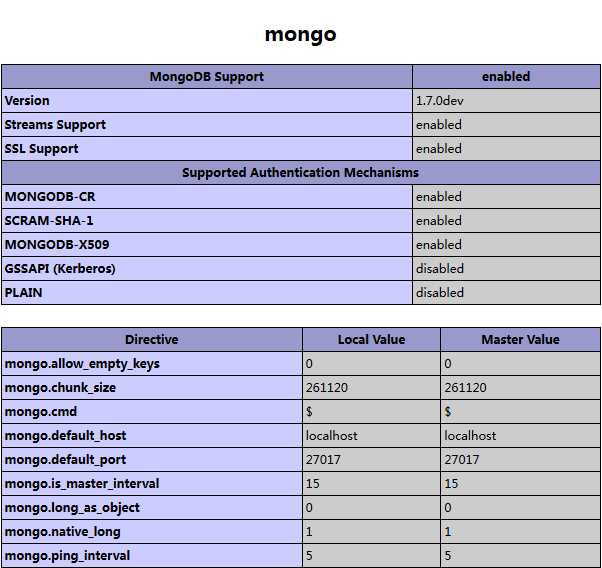Viewport: 602px width, 568px height.
Task: Click the GSSAPI (Kerberos) row label
Action: tap(60, 269)
